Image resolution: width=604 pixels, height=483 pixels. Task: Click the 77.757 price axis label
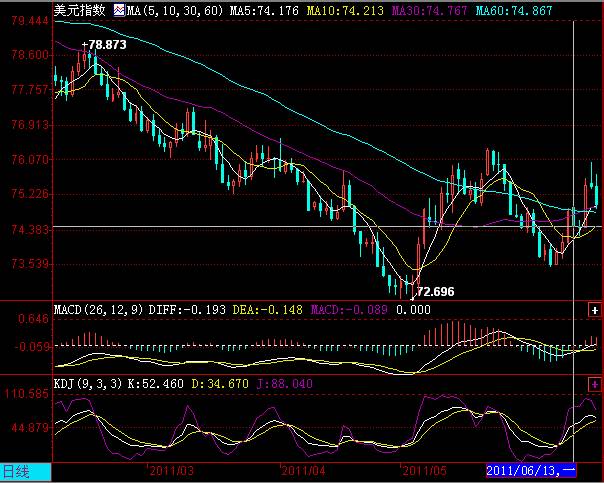(x=30, y=90)
